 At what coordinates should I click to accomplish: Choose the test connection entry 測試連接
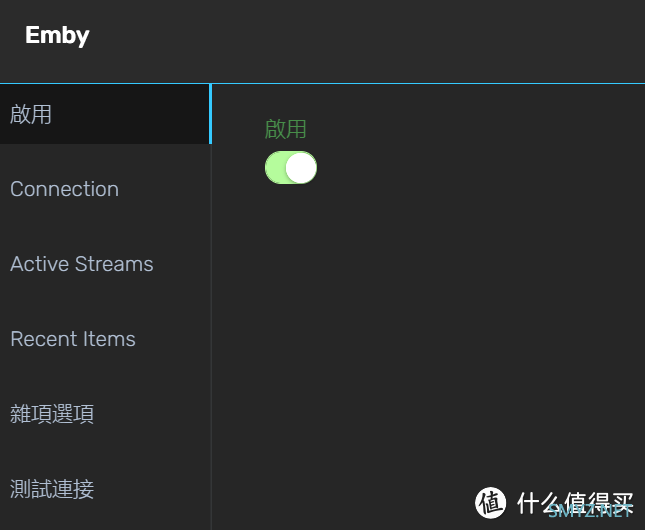coord(52,488)
